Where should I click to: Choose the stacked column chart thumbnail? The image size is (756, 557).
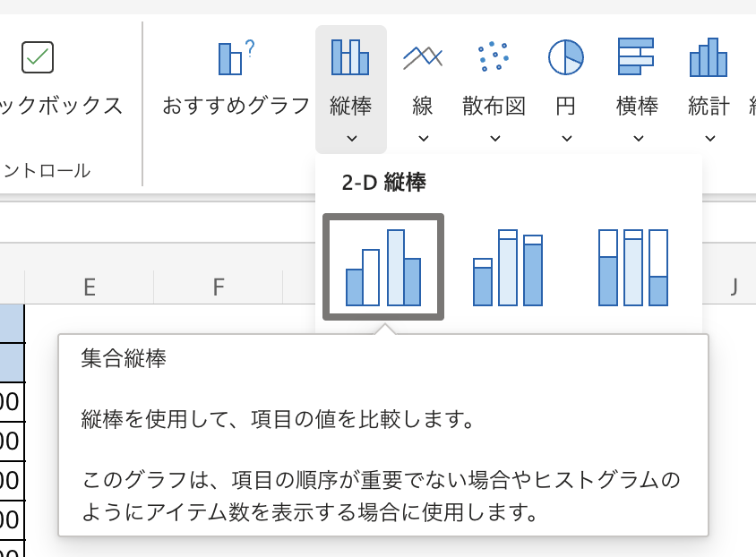[509, 267]
